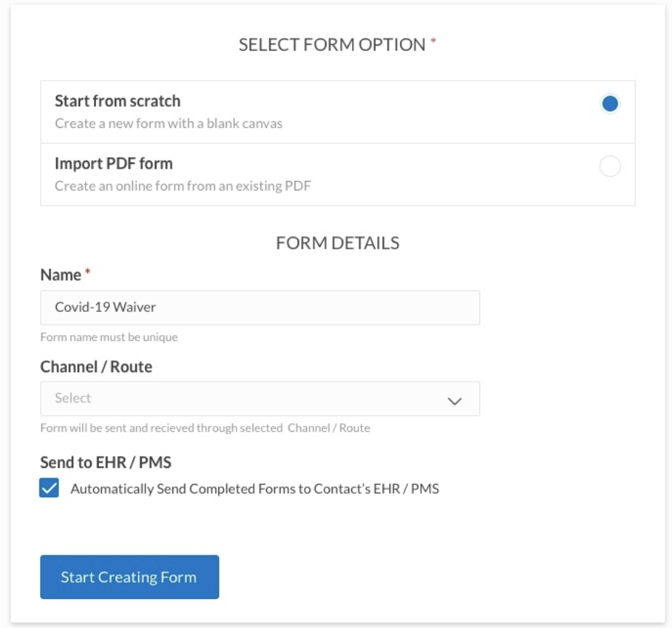Click the Import PDF form title text
Viewport: 672px width, 628px height.
pyautogui.click(x=113, y=164)
